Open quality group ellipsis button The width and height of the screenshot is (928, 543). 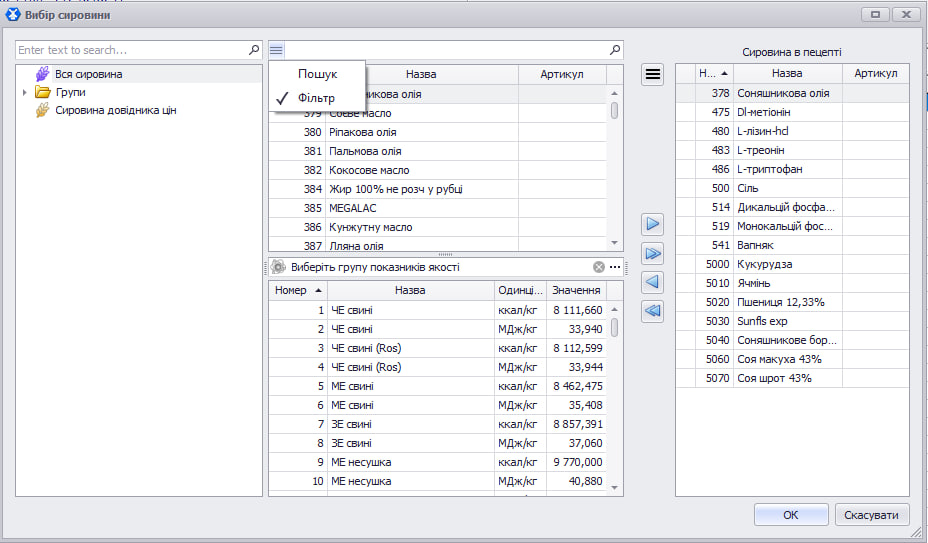click(x=615, y=267)
